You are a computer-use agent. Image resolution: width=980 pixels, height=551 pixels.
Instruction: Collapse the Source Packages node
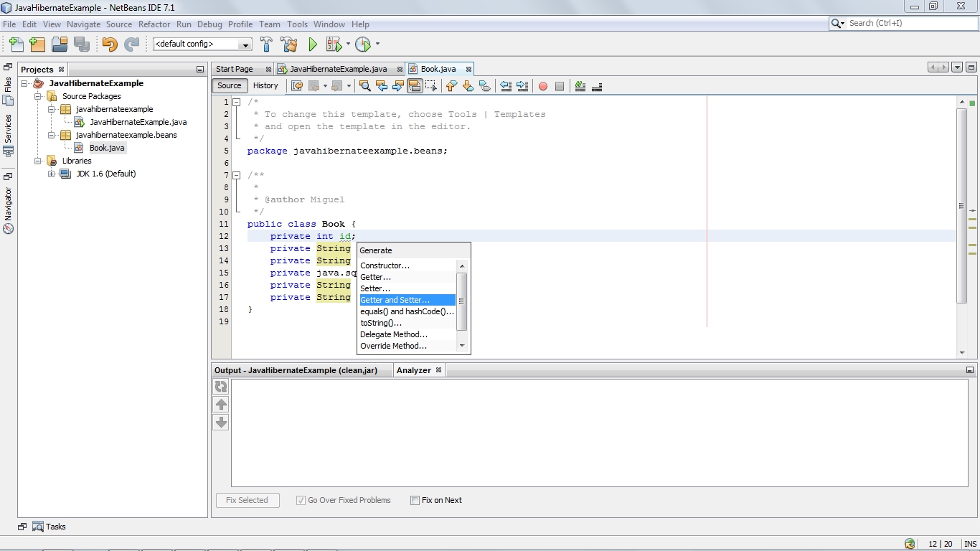[x=38, y=96]
